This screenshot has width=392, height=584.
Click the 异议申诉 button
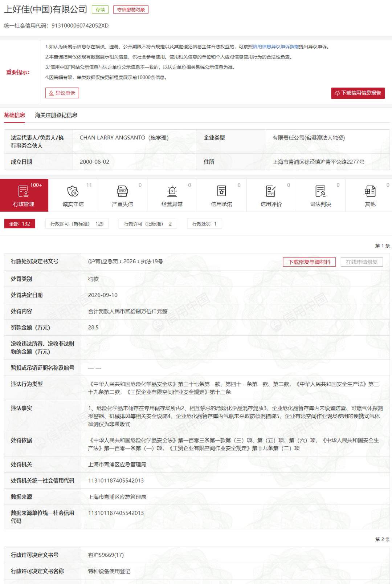(62, 93)
